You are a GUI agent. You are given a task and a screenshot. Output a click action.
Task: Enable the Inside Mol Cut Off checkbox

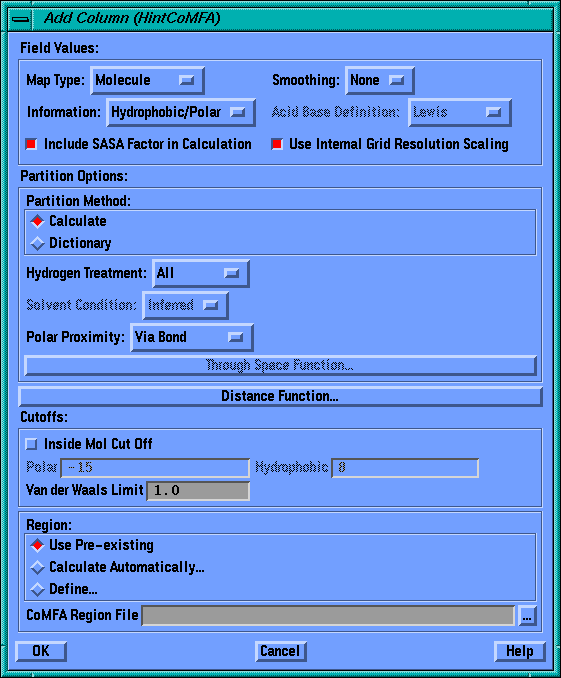coord(31,444)
